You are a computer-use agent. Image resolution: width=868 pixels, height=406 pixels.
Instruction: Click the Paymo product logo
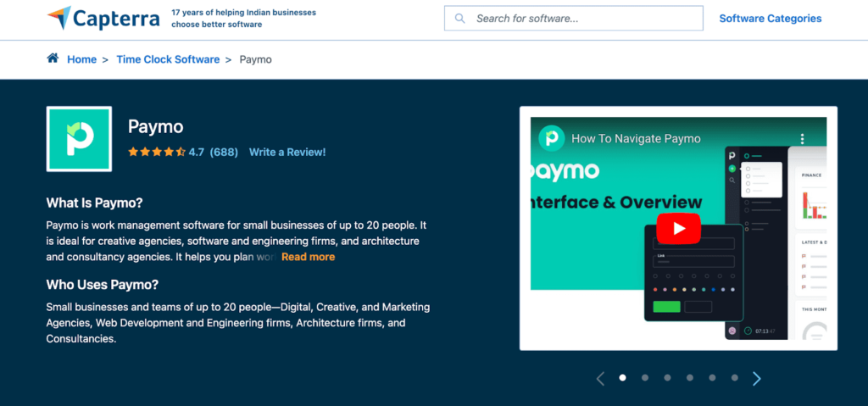79,139
